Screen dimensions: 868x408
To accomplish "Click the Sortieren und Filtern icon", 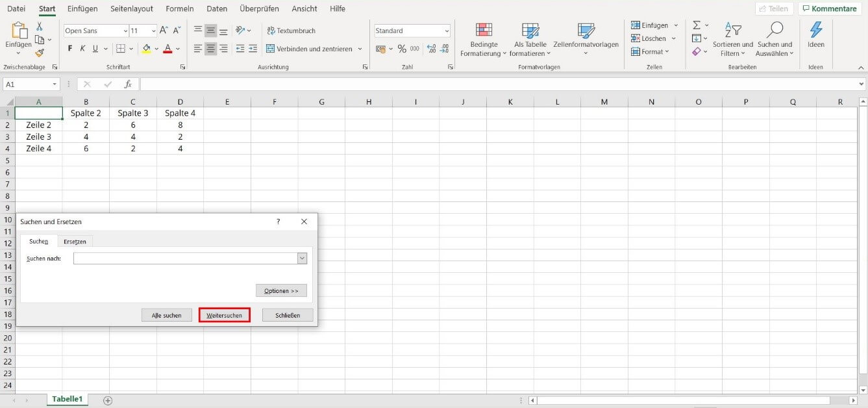I will pos(732,30).
